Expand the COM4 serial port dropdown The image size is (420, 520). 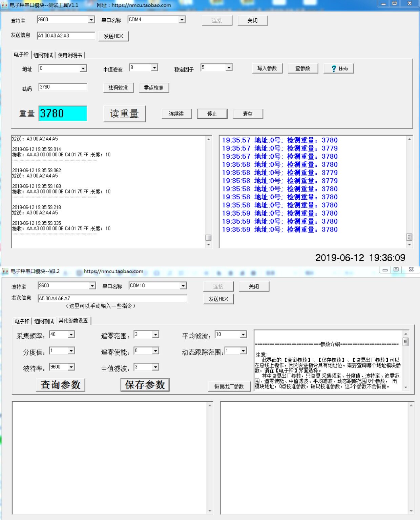click(182, 20)
